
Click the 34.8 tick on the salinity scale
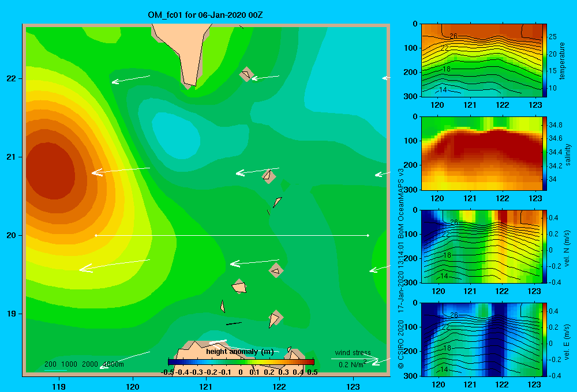[555, 125]
